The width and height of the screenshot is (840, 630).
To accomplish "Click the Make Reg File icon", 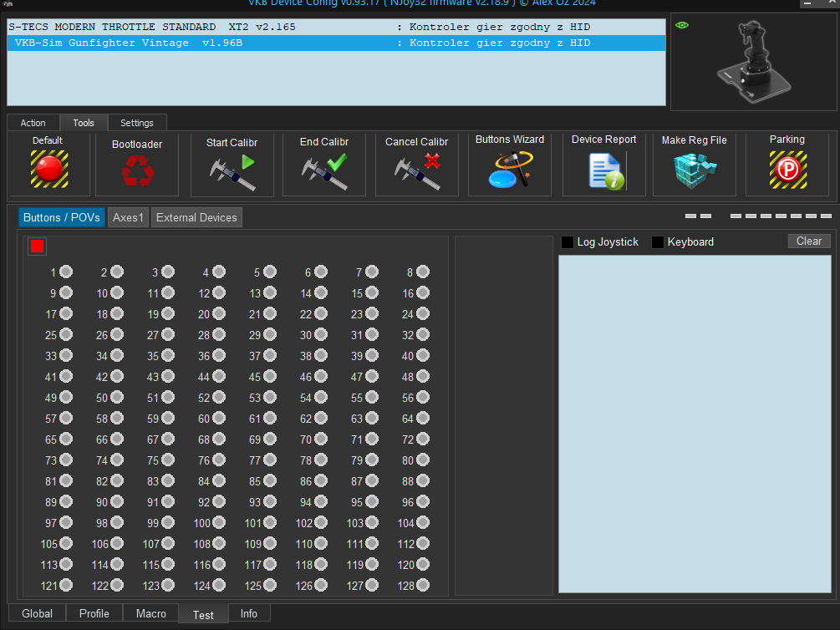I will coord(694,170).
